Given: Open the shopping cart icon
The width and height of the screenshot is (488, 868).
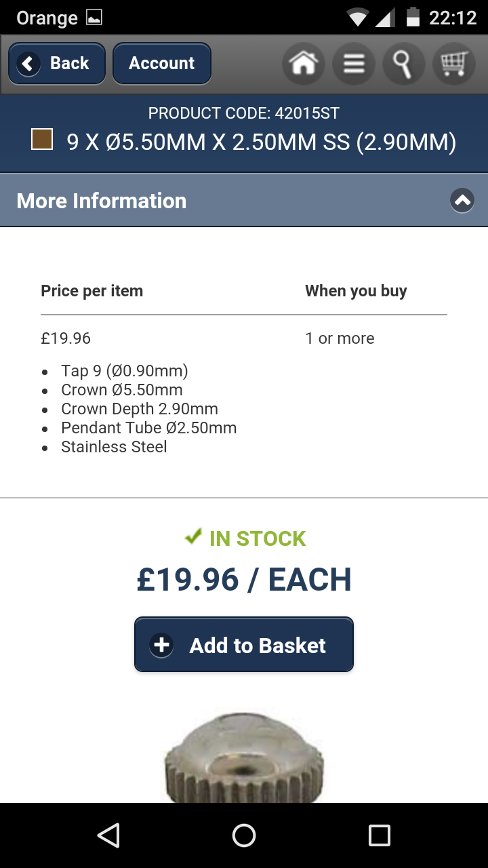Looking at the screenshot, I should coord(453,64).
